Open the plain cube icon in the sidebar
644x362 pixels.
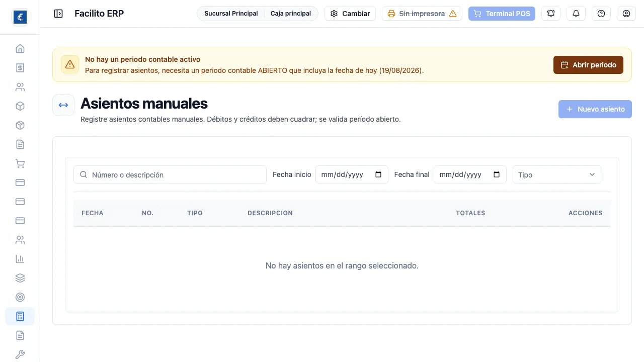[20, 106]
